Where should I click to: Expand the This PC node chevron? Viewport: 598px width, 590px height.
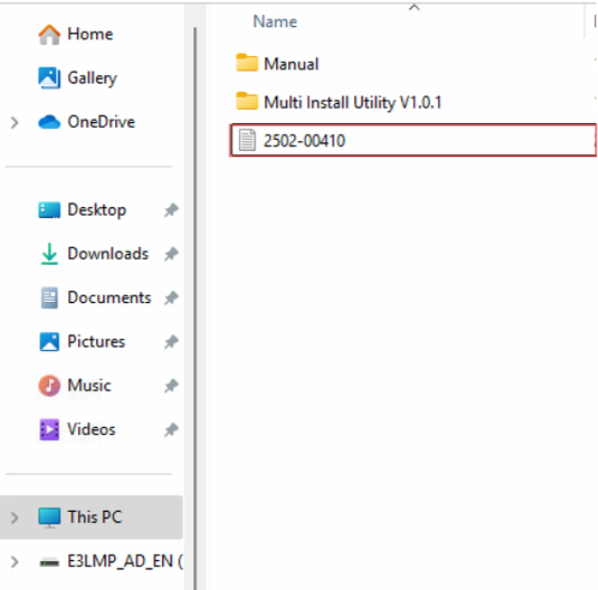(x=14, y=518)
